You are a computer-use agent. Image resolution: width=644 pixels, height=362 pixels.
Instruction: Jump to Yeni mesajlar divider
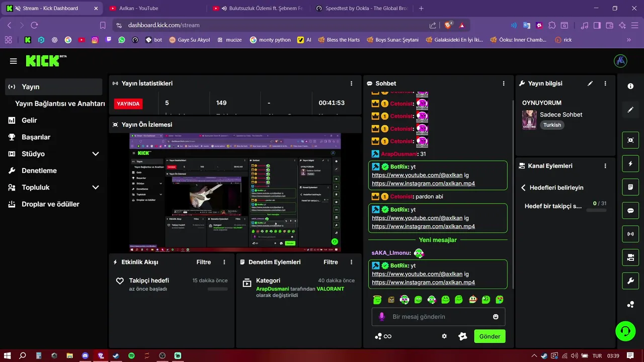tap(438, 240)
